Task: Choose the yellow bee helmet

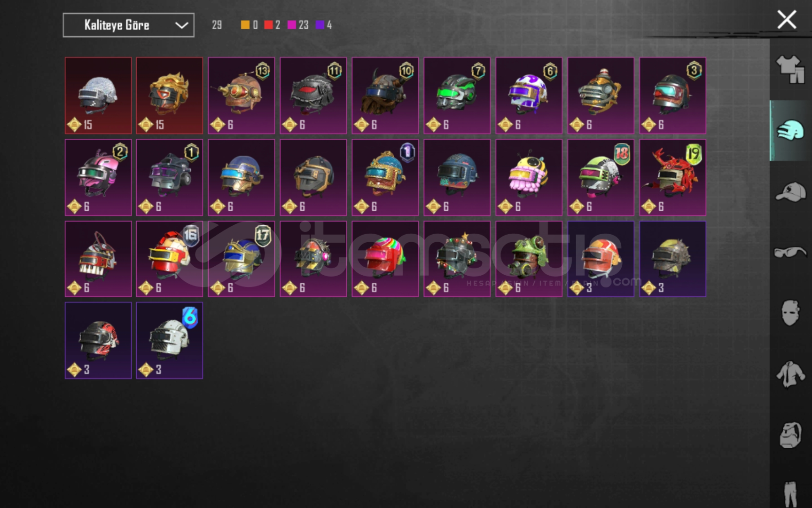Action: [529, 177]
